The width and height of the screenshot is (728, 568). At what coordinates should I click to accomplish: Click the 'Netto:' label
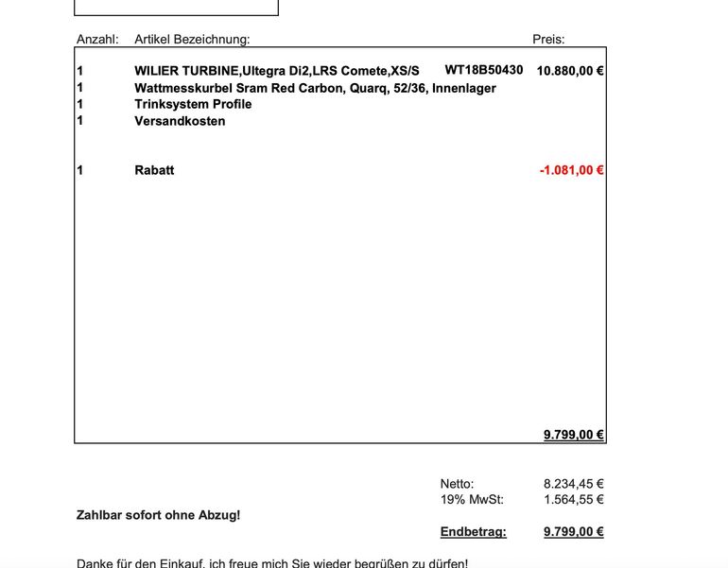click(457, 484)
